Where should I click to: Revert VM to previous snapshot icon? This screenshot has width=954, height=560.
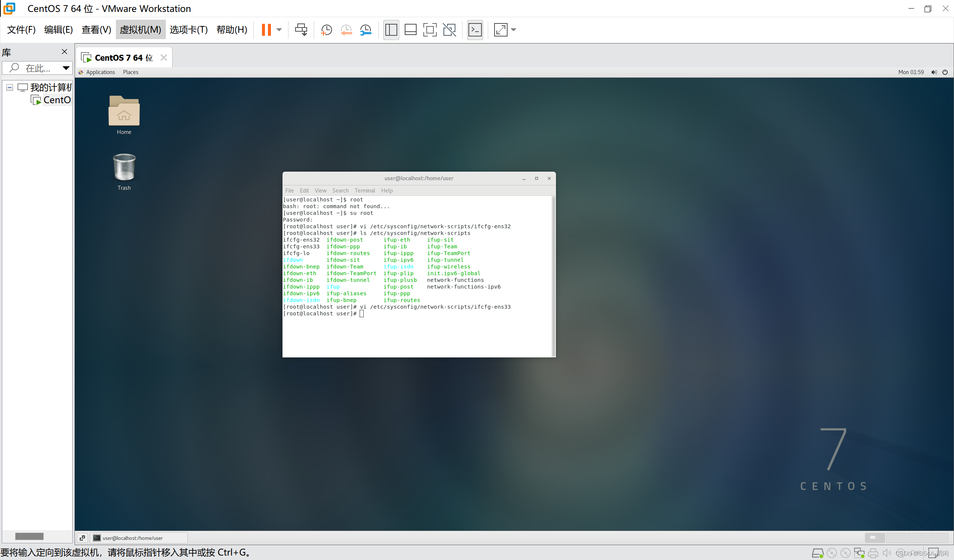(x=346, y=29)
